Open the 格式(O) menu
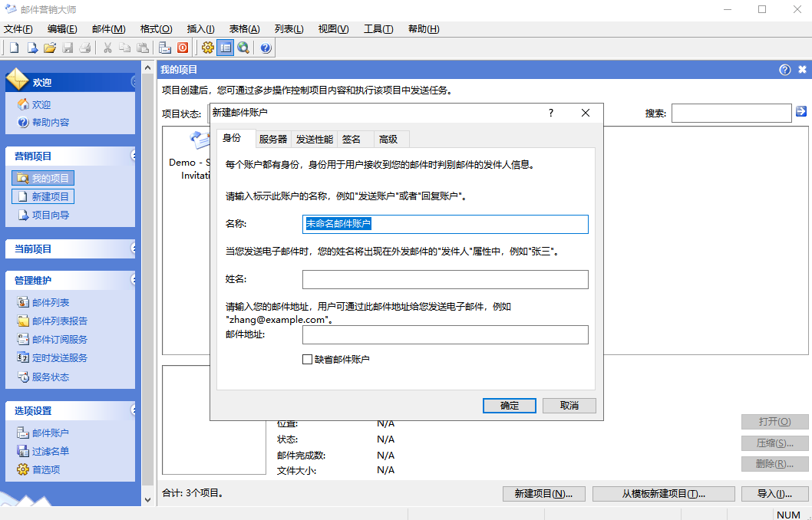Image resolution: width=812 pixels, height=520 pixels. pyautogui.click(x=157, y=29)
